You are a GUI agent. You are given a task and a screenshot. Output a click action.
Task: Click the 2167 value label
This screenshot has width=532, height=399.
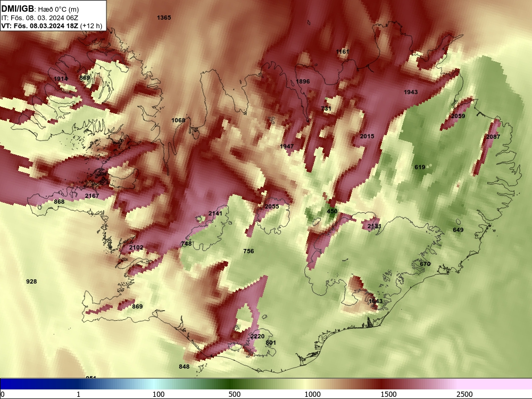92,196
